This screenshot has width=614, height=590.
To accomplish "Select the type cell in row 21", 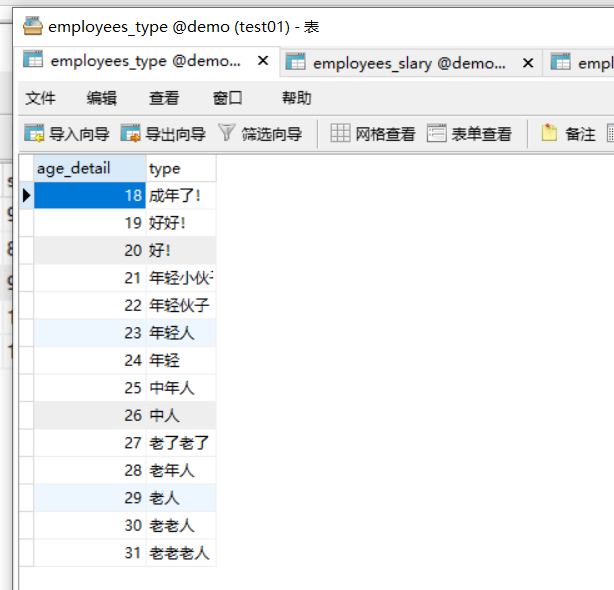I will click(x=181, y=278).
